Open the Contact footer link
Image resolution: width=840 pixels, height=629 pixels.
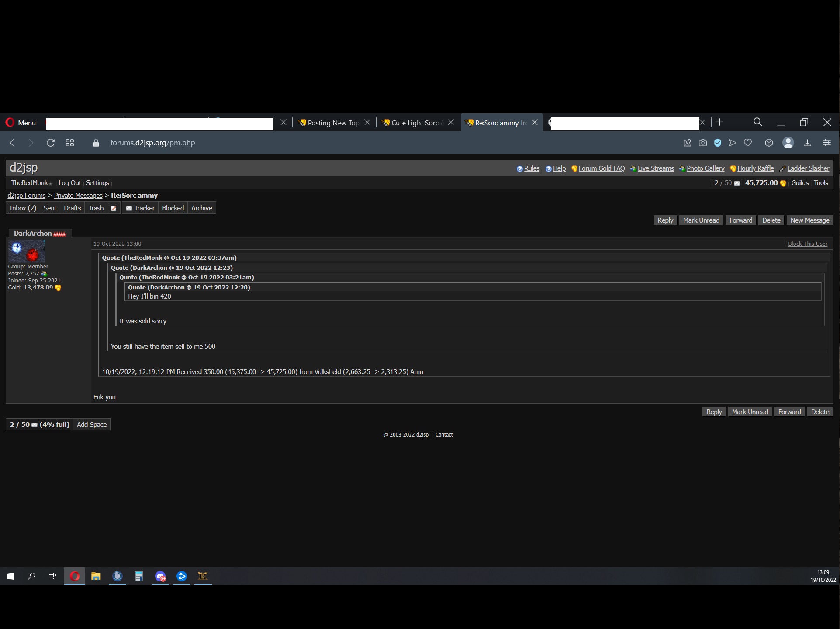click(x=444, y=435)
